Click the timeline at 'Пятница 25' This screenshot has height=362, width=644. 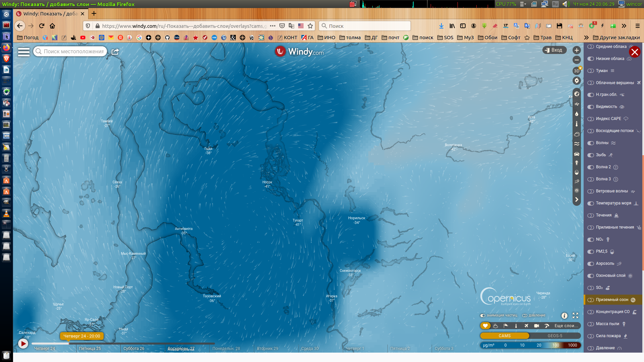tap(90, 349)
